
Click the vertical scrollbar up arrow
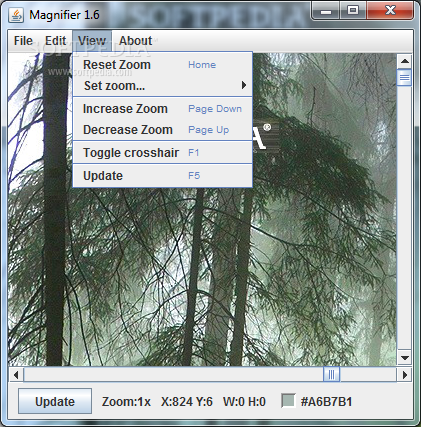pos(405,61)
